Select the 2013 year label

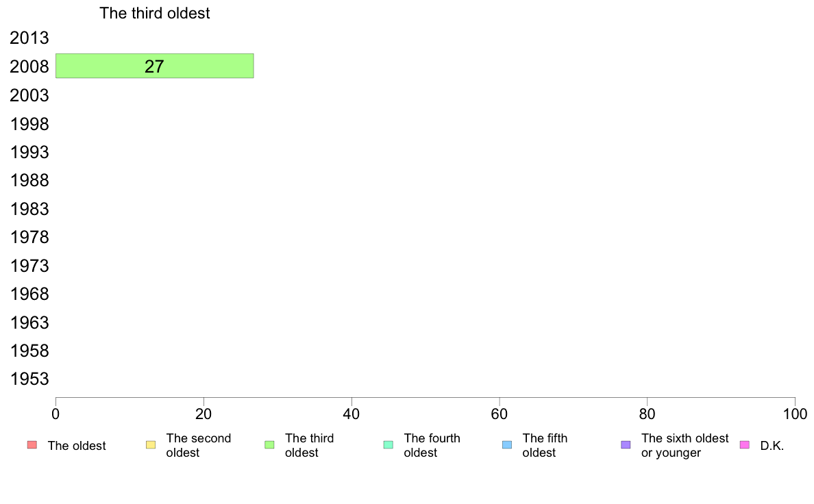[29, 38]
